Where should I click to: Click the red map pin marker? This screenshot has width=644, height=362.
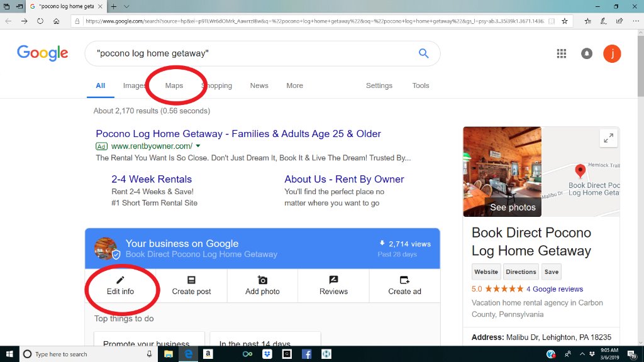coord(580,171)
